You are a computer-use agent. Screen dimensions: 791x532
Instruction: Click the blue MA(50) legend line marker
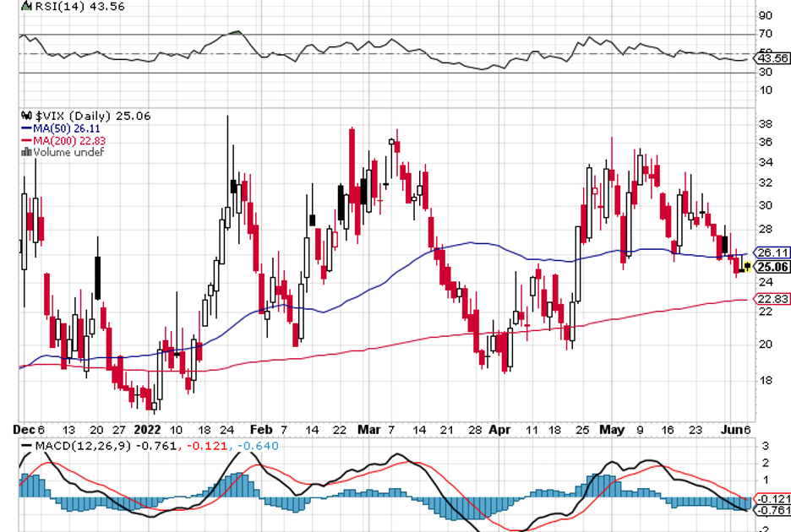26,128
